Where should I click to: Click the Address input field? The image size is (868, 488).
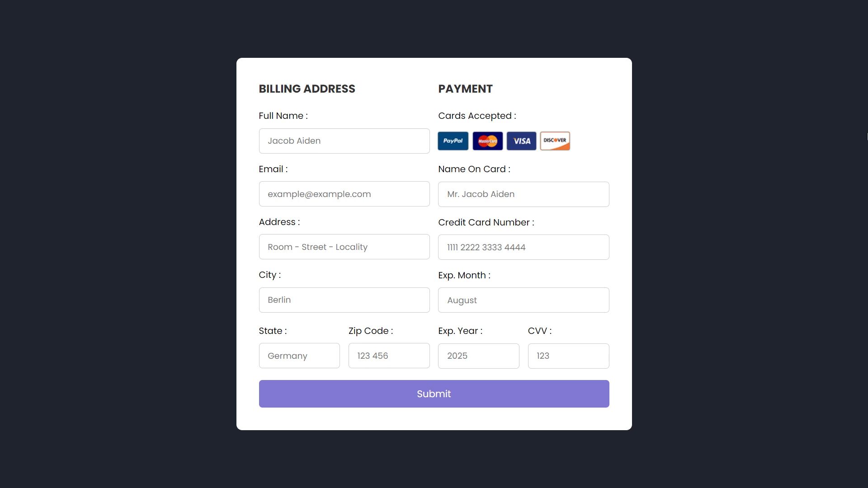(x=344, y=247)
